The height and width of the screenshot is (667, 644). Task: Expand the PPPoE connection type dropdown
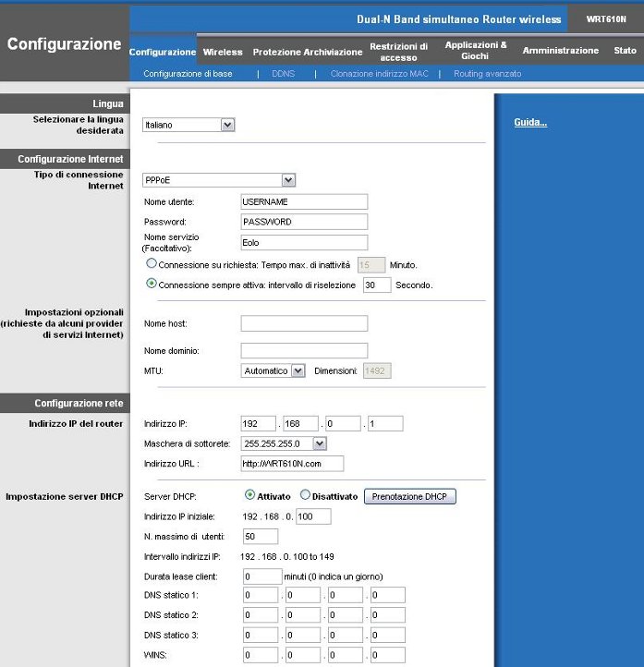tap(219, 180)
